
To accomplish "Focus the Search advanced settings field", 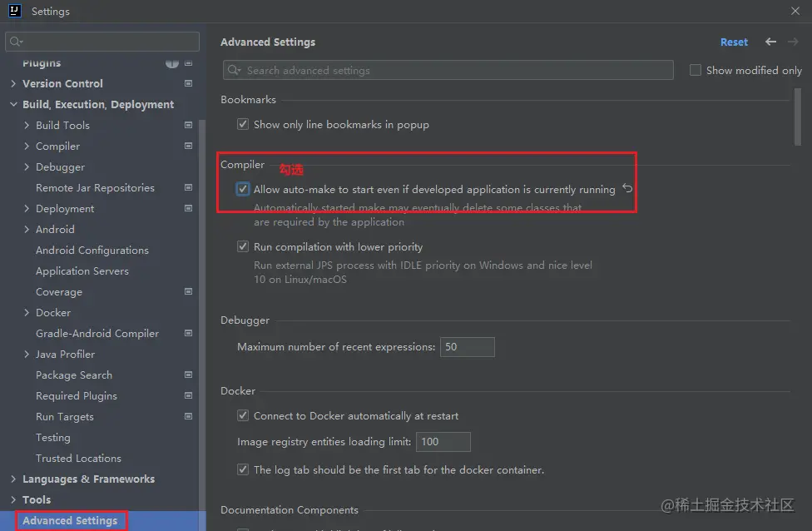I will pyautogui.click(x=448, y=70).
